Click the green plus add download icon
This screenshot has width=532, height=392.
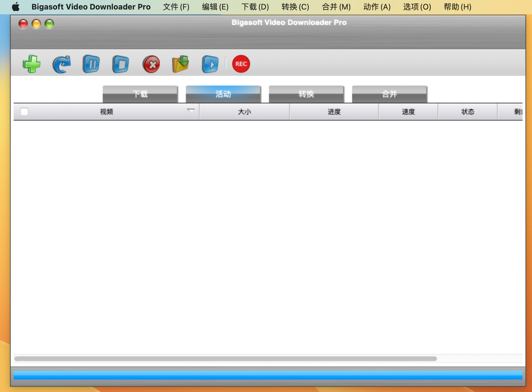pos(31,64)
